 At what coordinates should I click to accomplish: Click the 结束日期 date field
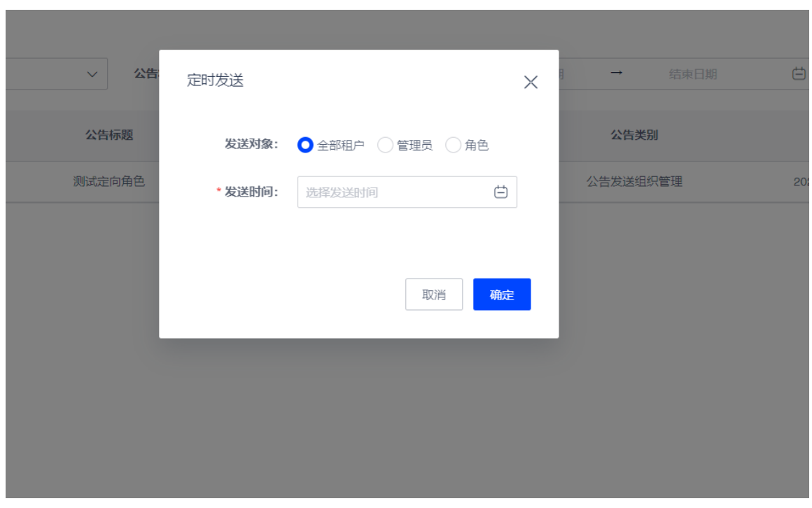(x=693, y=74)
